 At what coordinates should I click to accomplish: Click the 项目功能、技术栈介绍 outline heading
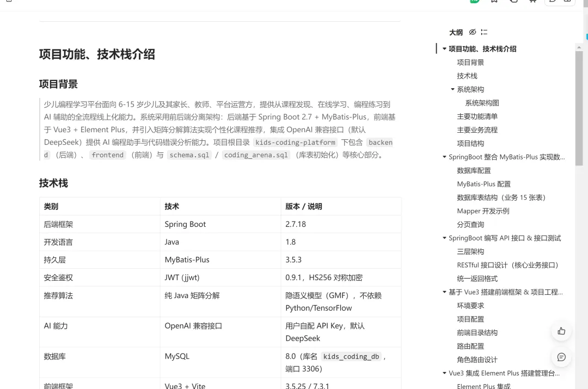tap(482, 49)
